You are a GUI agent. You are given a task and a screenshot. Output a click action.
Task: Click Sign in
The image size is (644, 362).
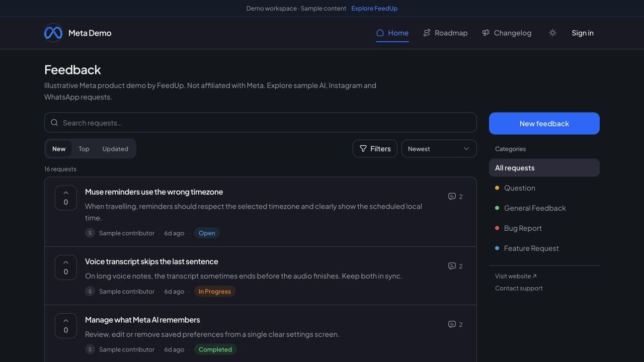tap(583, 33)
